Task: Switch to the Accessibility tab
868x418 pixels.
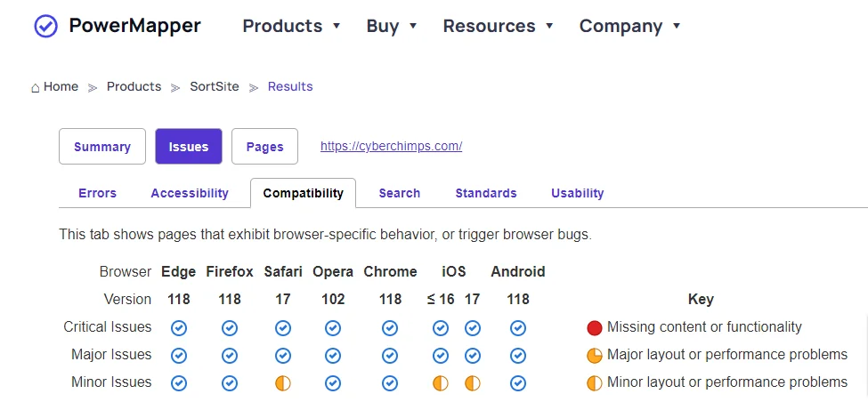Action: click(x=190, y=194)
